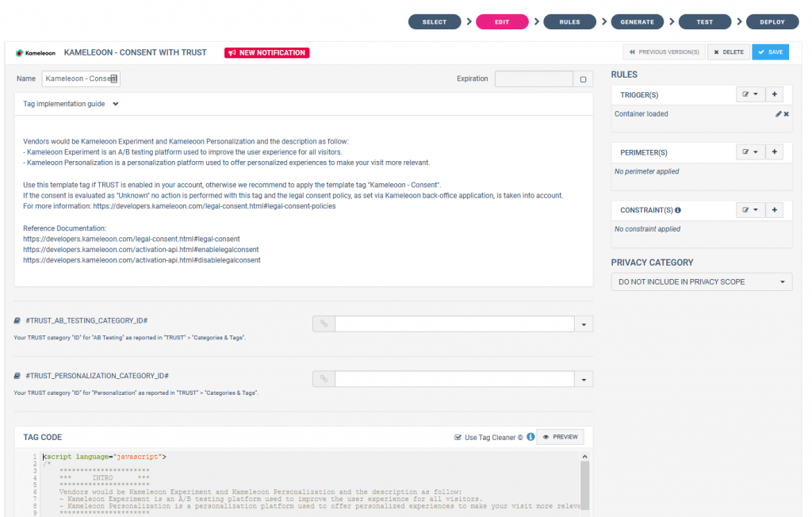The image size is (812, 517).
Task: Open the Privacy Category dropdown
Action: pyautogui.click(x=701, y=281)
